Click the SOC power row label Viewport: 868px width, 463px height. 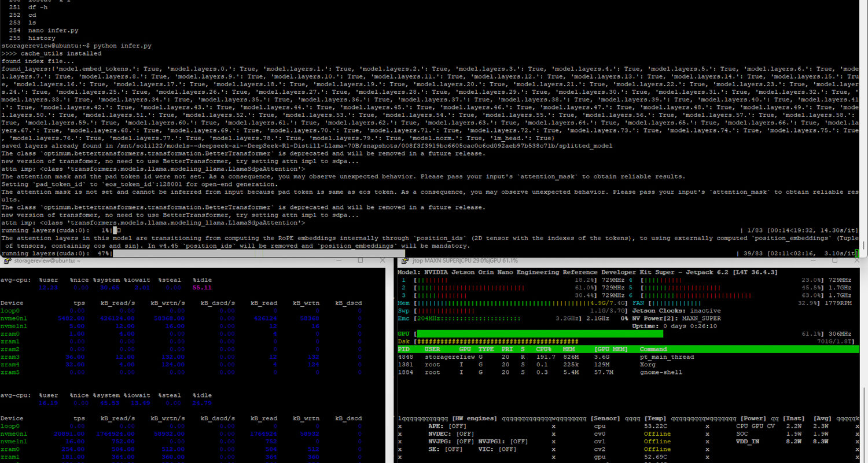click(x=742, y=433)
